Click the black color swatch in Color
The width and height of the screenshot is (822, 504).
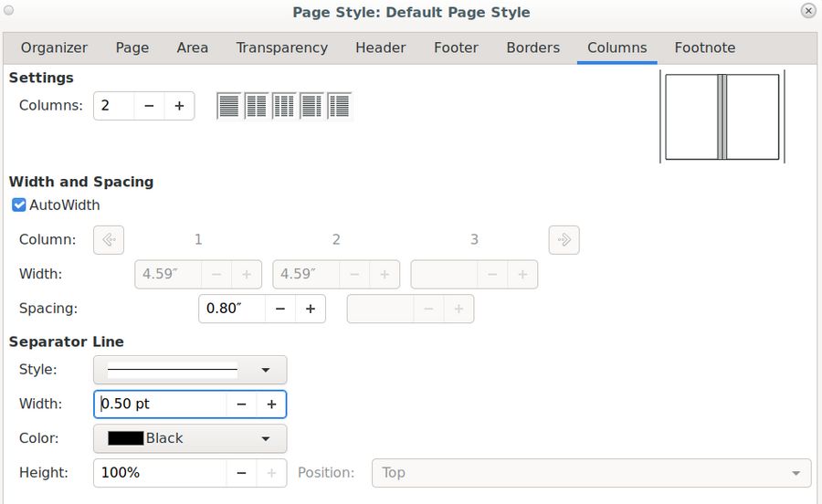(126, 438)
